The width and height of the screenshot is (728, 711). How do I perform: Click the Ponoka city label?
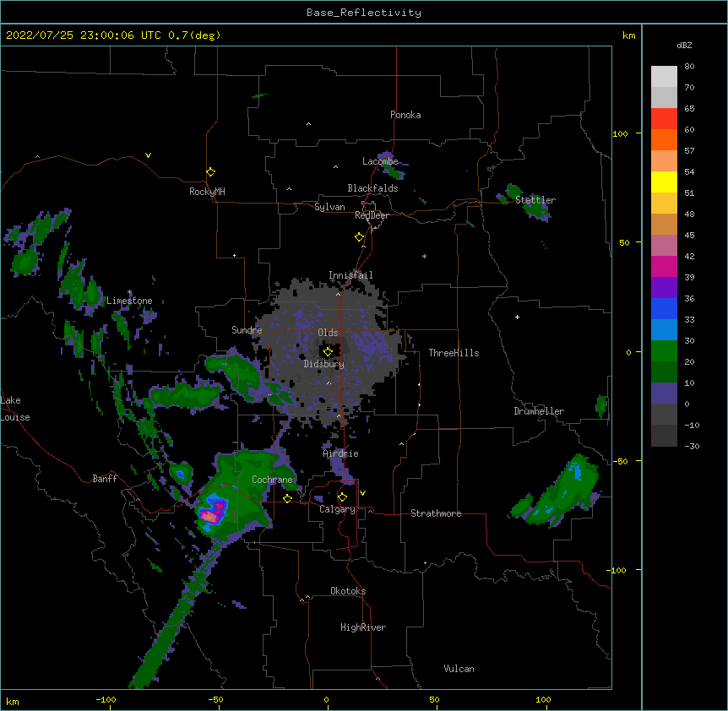pyautogui.click(x=405, y=115)
